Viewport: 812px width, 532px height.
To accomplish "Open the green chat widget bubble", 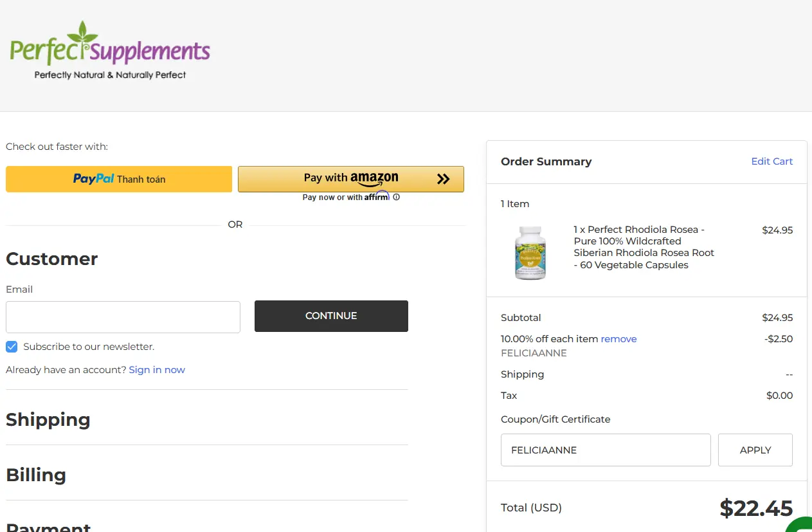I will (x=800, y=524).
